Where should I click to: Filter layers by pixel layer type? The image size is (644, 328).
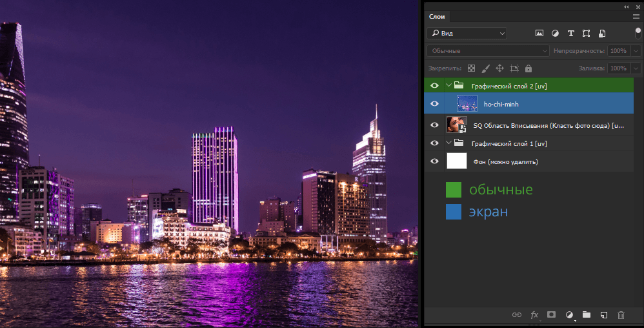(539, 33)
